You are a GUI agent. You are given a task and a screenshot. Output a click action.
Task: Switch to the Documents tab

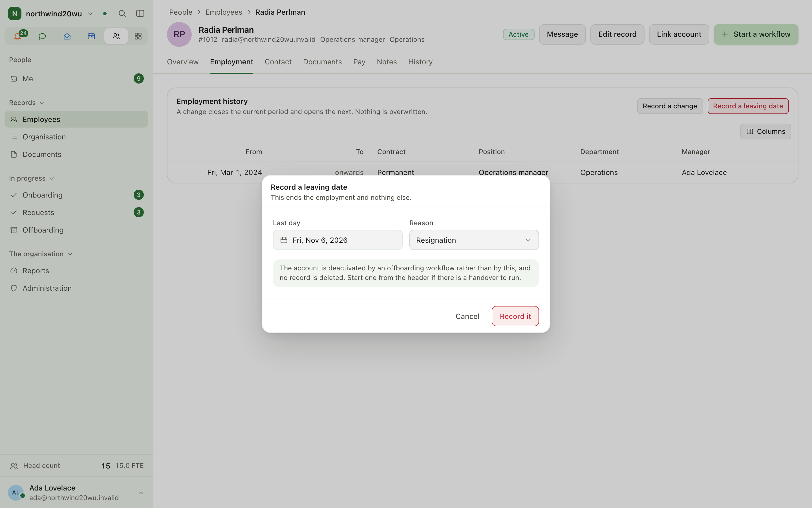322,62
